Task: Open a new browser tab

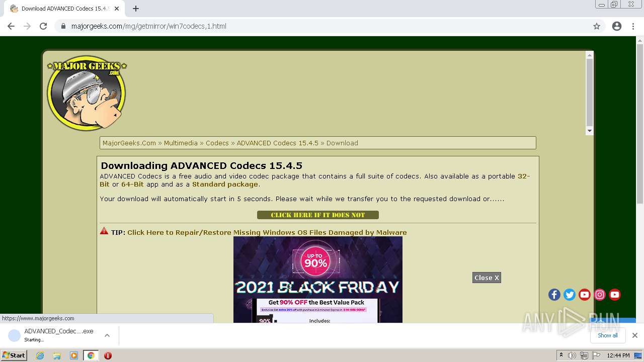Action: pyautogui.click(x=136, y=9)
